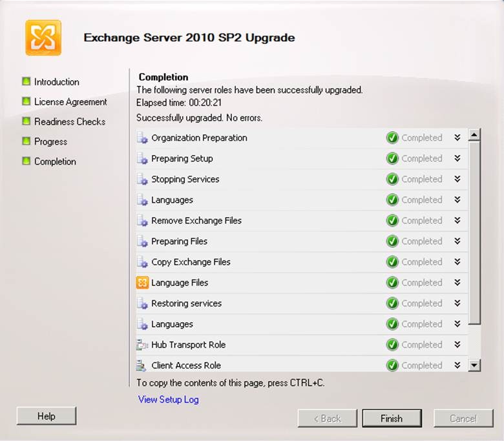The height and width of the screenshot is (441, 504).
Task: Click the green Readiness Checks step indicator
Action: click(26, 121)
